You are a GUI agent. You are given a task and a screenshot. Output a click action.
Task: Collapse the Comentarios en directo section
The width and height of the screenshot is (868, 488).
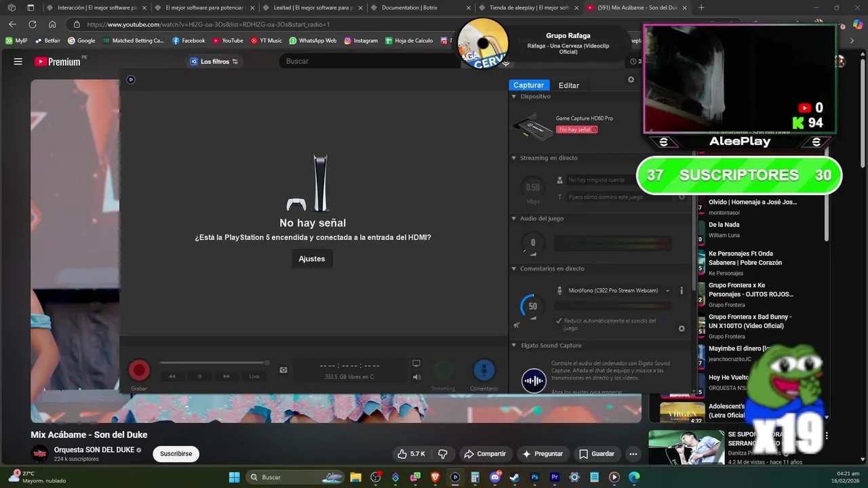(x=513, y=268)
